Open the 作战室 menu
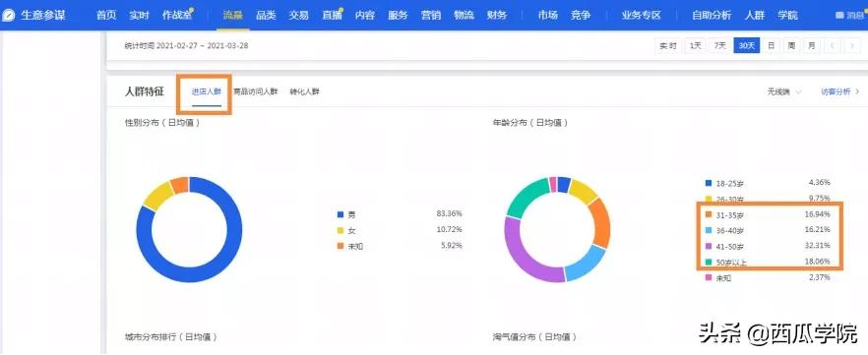Image resolution: width=868 pixels, height=355 pixels. [x=177, y=15]
